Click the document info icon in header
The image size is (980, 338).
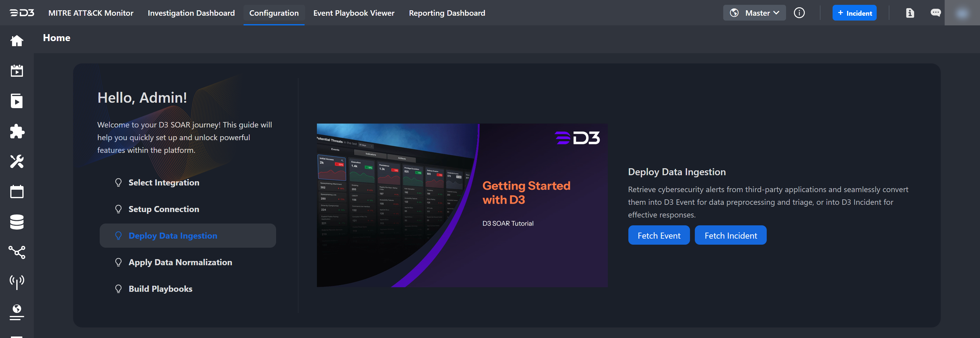click(x=910, y=13)
